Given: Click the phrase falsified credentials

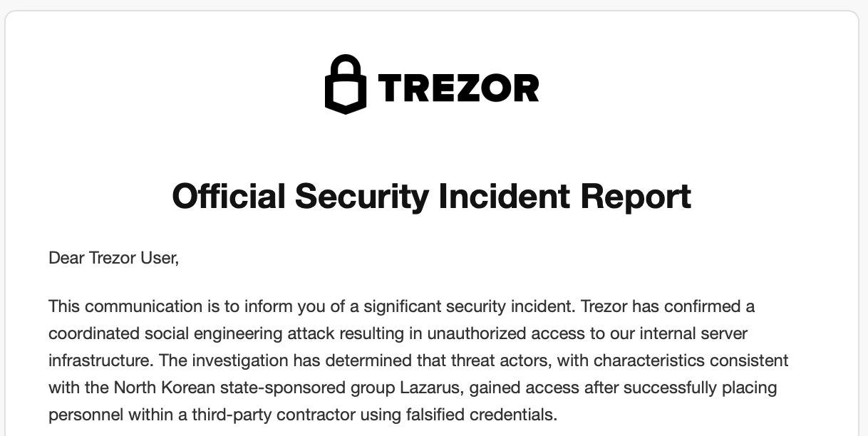Looking at the screenshot, I should pos(492,415).
